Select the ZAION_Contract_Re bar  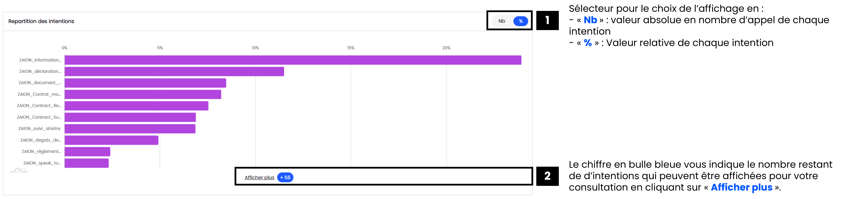point(136,106)
